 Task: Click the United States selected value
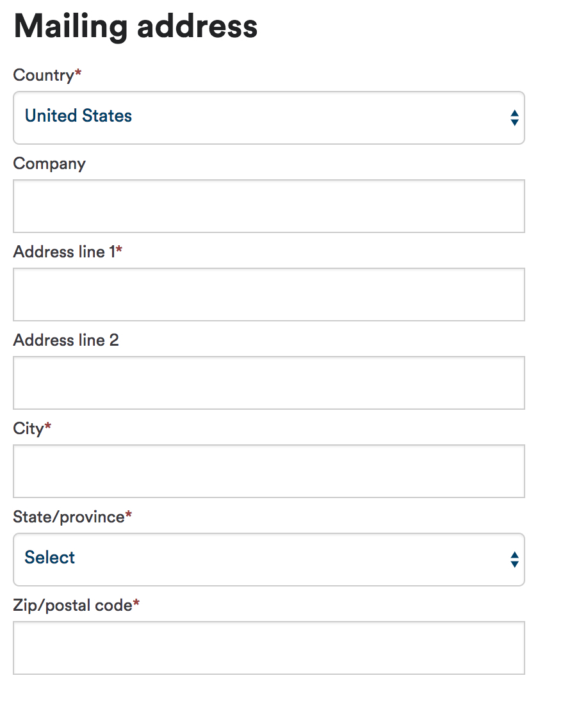point(79,116)
